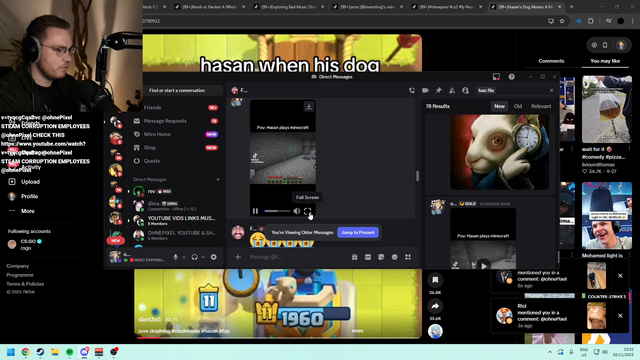Start a voice call in Discord DM

(412, 90)
